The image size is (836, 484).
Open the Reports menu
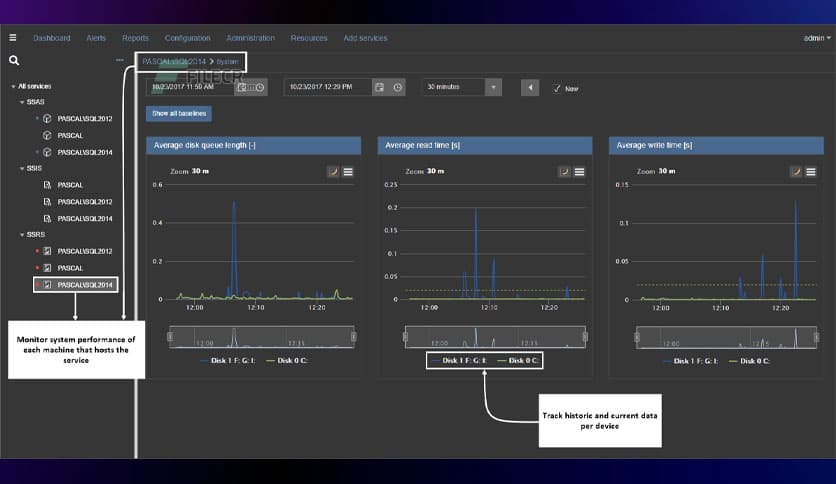tap(135, 38)
